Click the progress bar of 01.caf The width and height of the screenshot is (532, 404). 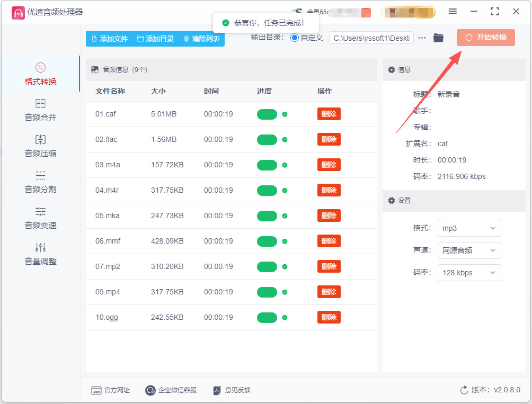[x=267, y=114]
